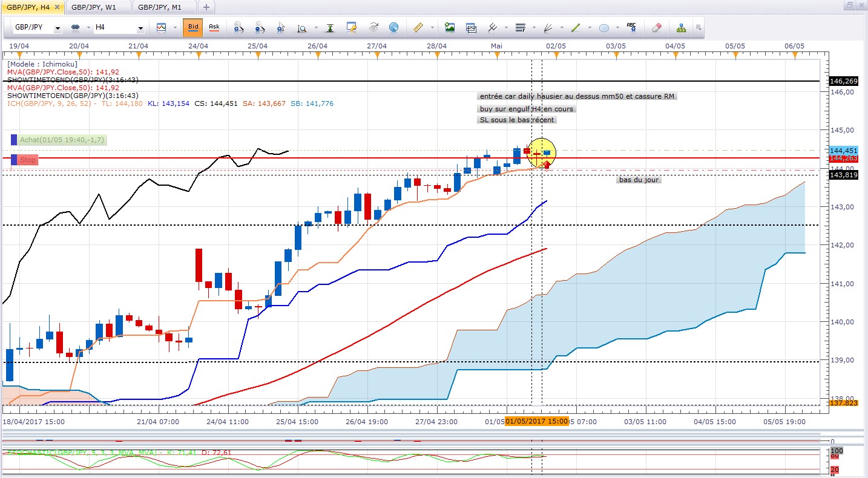Select the zoom out magnifier tool
This screenshot has height=478, width=868.
click(x=260, y=28)
